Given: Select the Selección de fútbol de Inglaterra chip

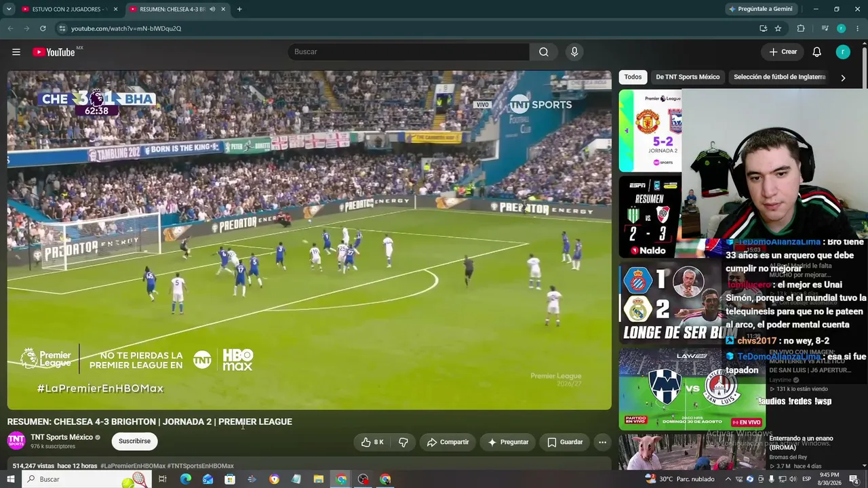Looking at the screenshot, I should coord(779,77).
